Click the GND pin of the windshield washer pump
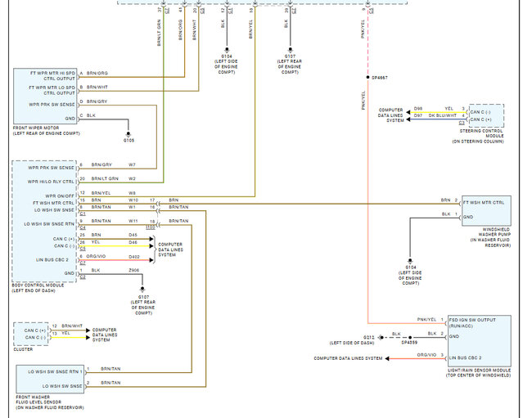 point(468,217)
